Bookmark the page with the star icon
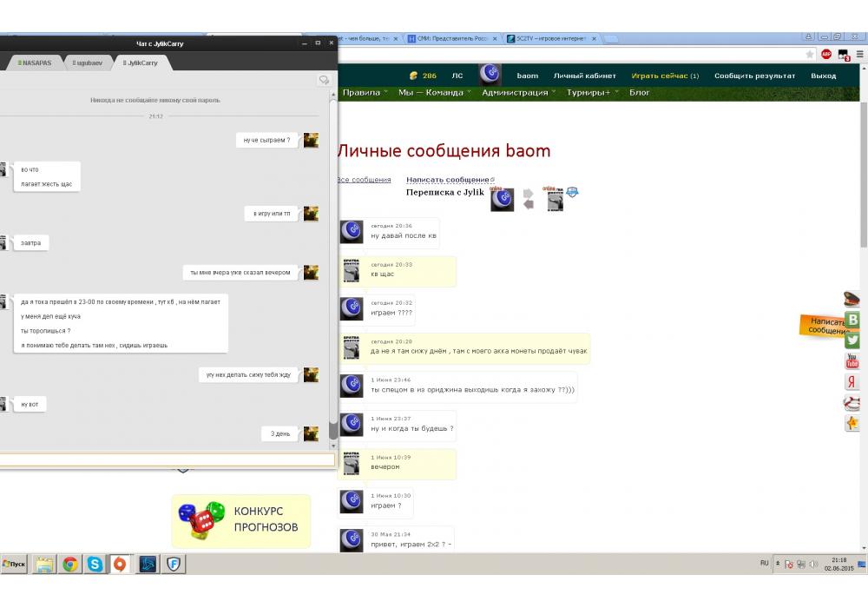Viewport: 868px width, 608px height. pyautogui.click(x=810, y=54)
